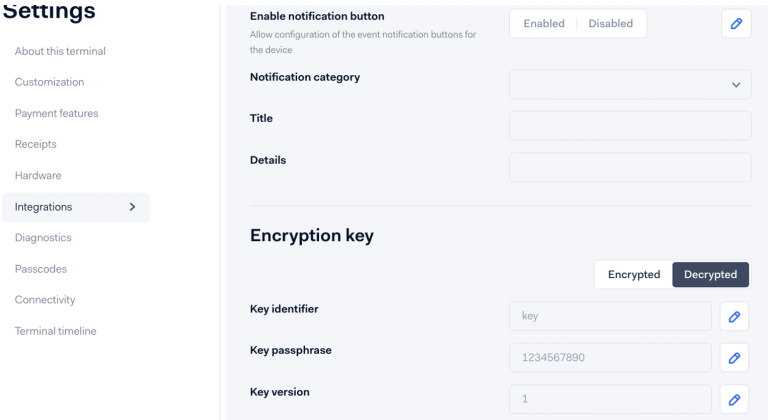Click edit pencil next to Key identifier
The width and height of the screenshot is (768, 420).
734,316
